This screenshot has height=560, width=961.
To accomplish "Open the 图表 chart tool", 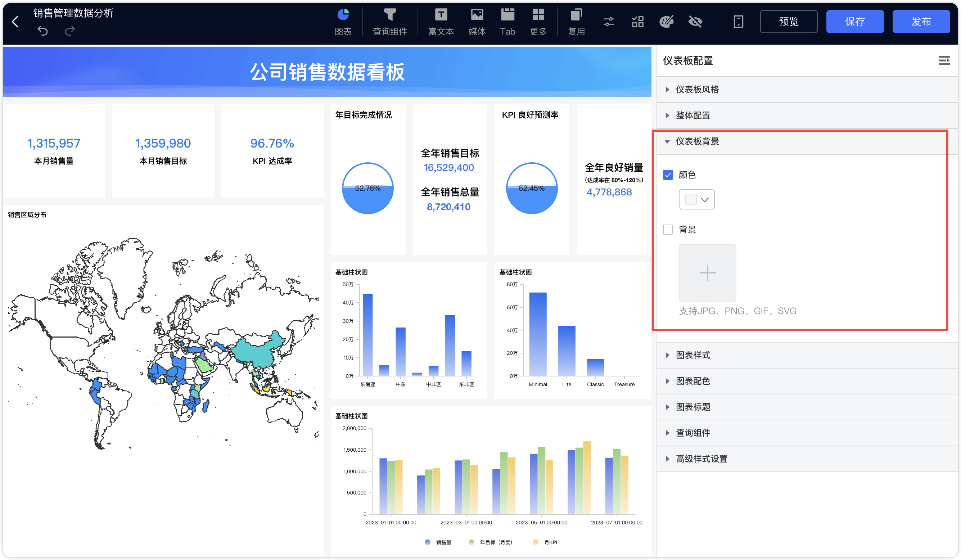I will pyautogui.click(x=343, y=22).
